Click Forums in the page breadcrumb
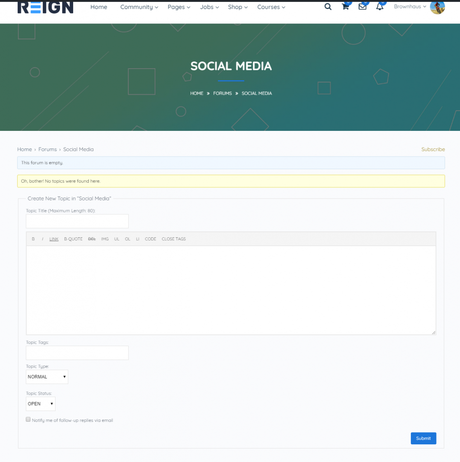This screenshot has height=462, width=460. (x=47, y=149)
